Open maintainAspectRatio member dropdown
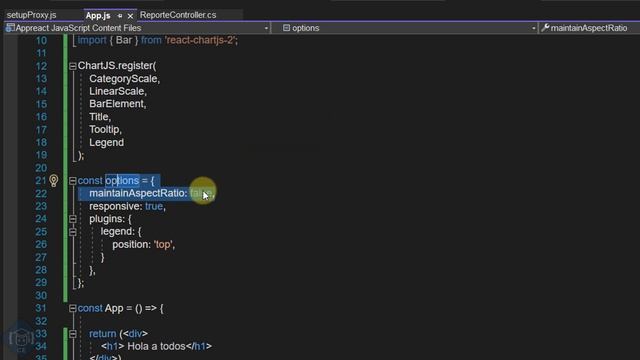 click(589, 28)
